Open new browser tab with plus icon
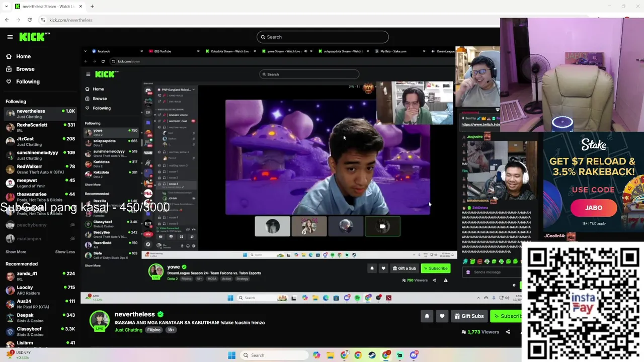Screen dimensions: 644x362 pos(92,6)
